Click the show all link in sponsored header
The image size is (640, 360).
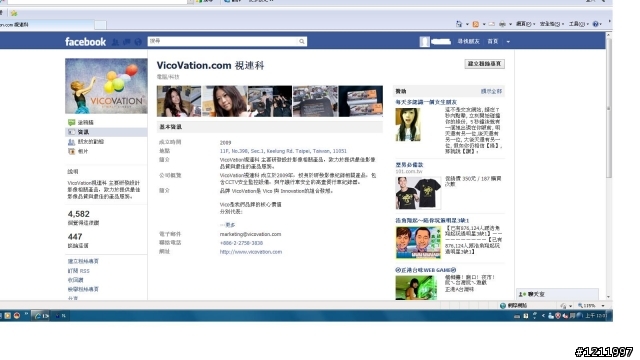click(491, 91)
